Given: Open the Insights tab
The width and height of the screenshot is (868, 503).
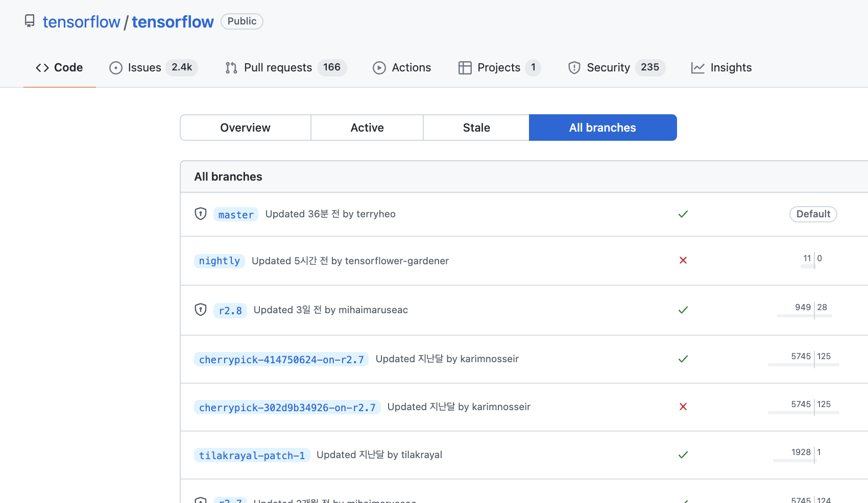Looking at the screenshot, I should tap(721, 68).
